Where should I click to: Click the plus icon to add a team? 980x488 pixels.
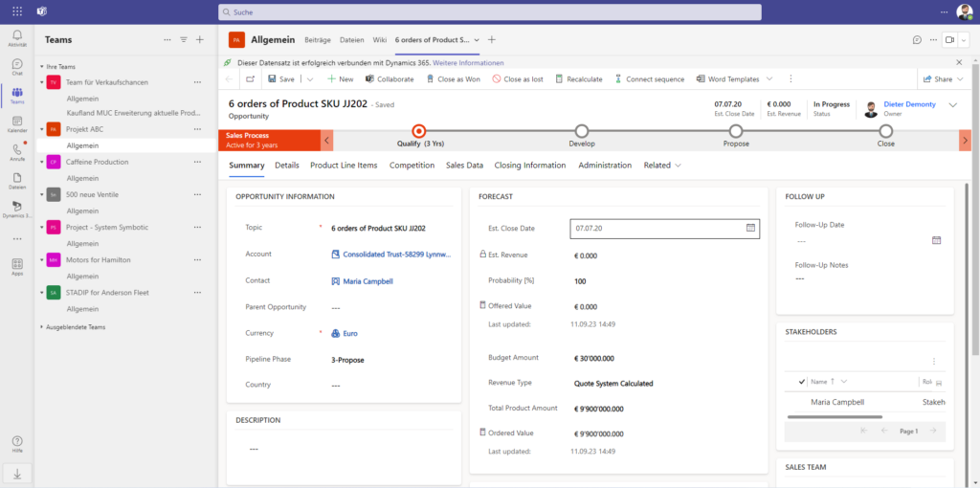coord(200,39)
